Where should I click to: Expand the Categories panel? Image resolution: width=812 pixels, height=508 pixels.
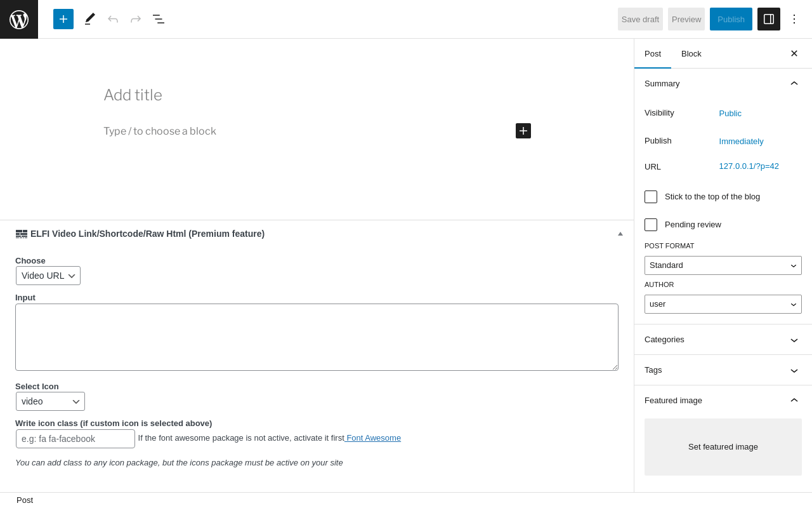pyautogui.click(x=723, y=340)
